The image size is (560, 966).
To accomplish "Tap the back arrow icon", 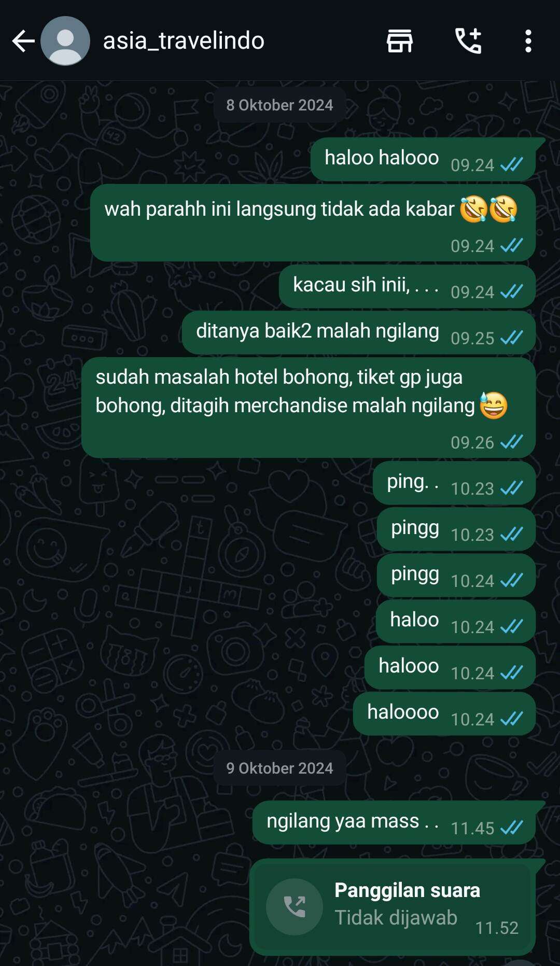I will point(23,41).
